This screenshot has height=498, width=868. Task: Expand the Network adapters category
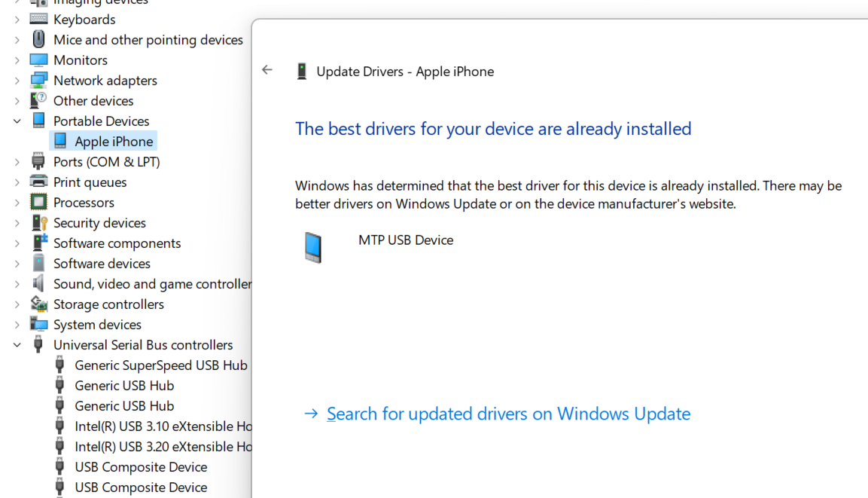pyautogui.click(x=17, y=81)
